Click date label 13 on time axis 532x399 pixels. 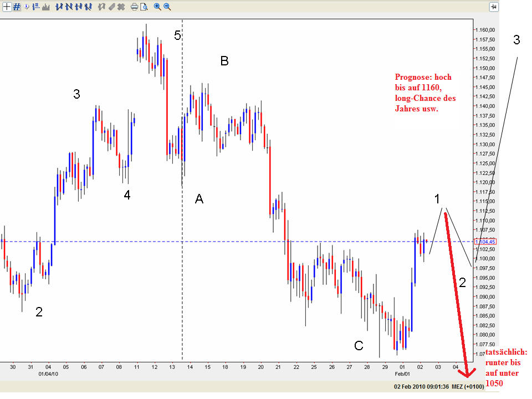[x=172, y=367]
